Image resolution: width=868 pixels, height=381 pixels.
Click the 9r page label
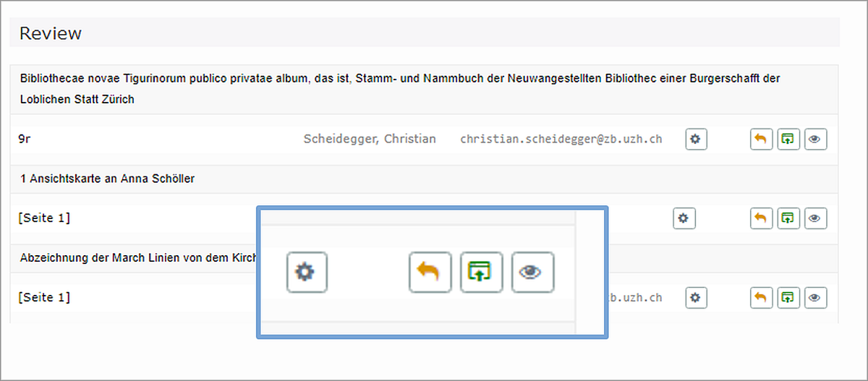25,139
